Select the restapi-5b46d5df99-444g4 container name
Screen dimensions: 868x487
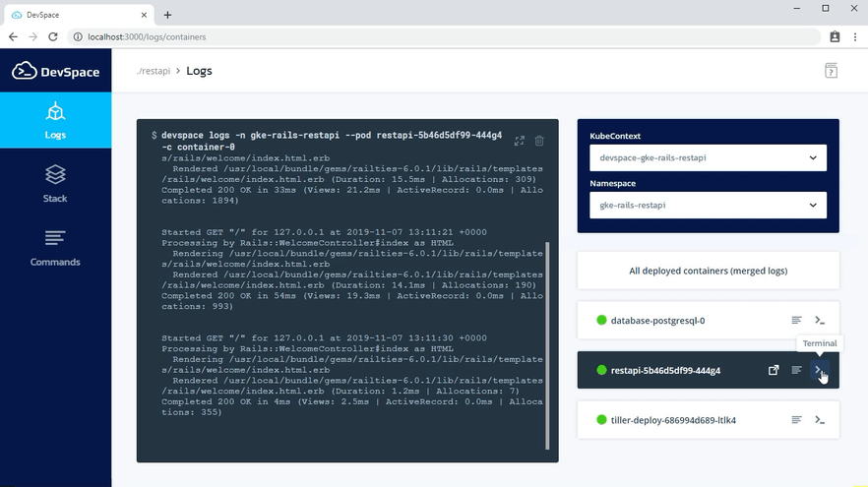click(x=665, y=370)
